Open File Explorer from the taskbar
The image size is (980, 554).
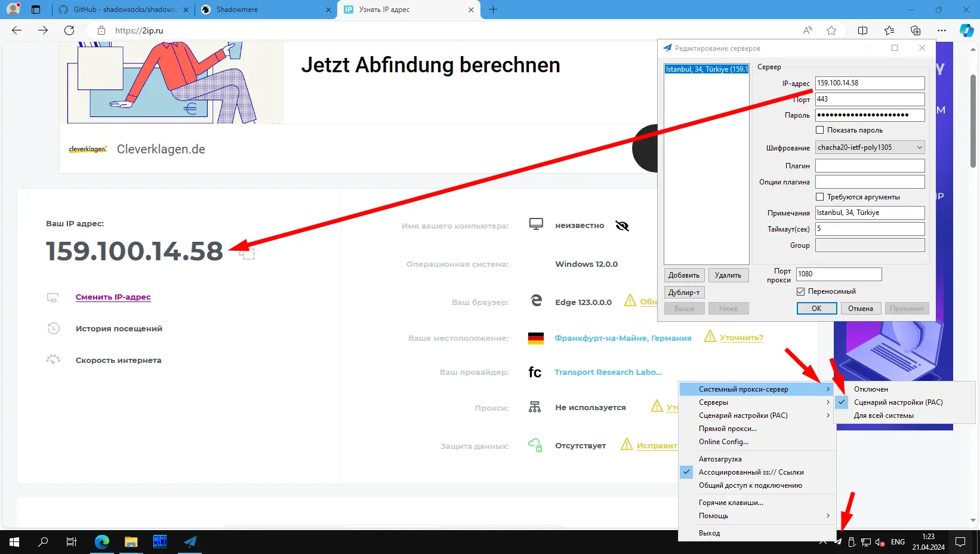131,542
